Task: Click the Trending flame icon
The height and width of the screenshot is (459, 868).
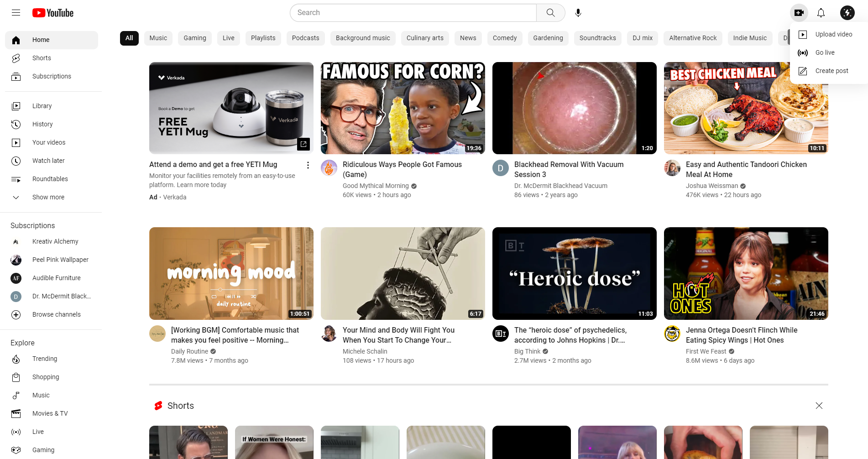Action: pyautogui.click(x=16, y=359)
